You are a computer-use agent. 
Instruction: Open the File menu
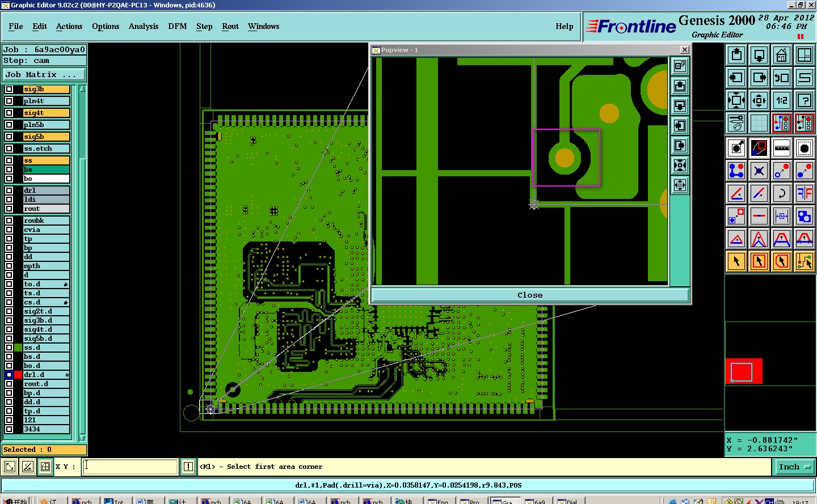(x=16, y=26)
